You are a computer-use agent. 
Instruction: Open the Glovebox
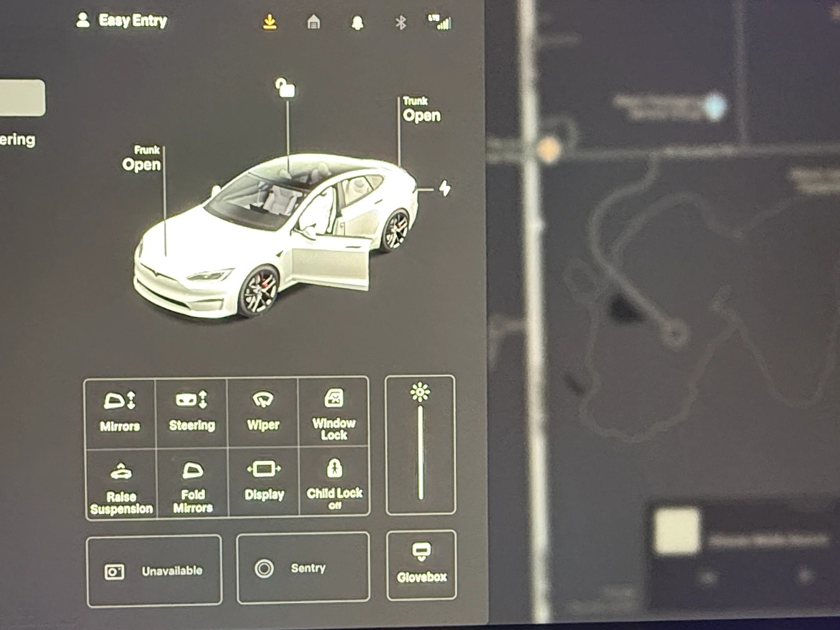[x=422, y=565]
